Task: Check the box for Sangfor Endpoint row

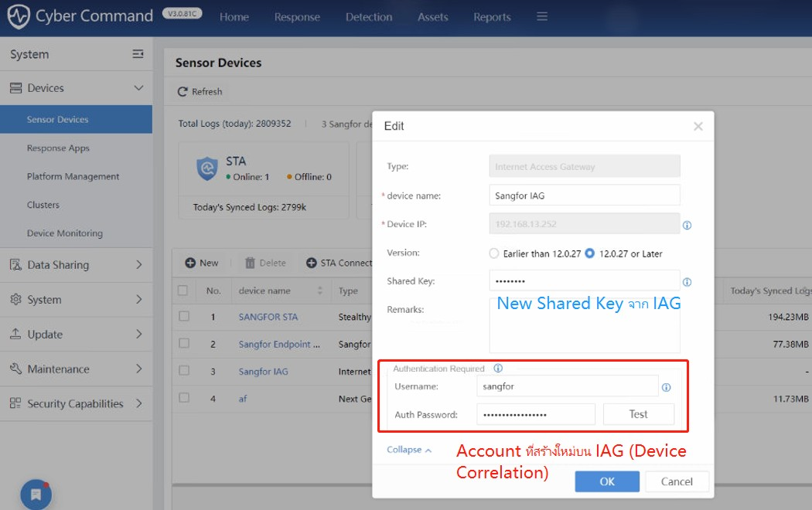Action: click(x=184, y=343)
